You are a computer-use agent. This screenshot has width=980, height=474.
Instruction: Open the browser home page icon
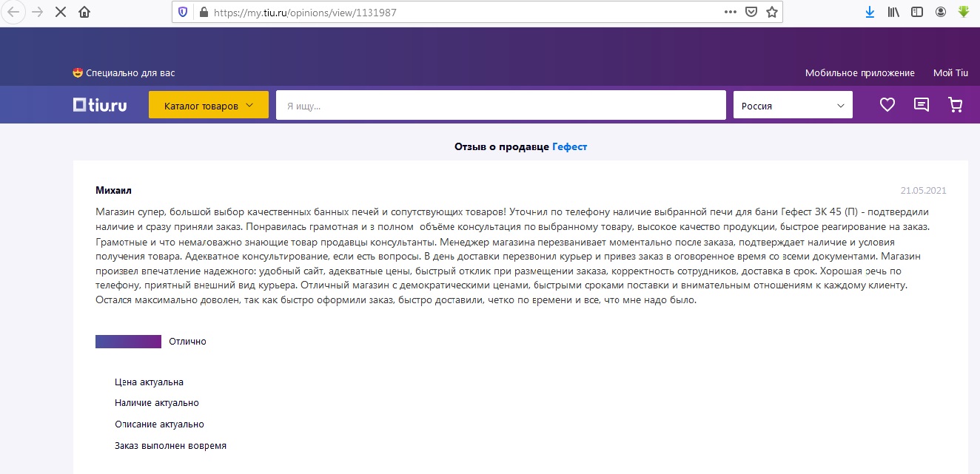tap(84, 12)
